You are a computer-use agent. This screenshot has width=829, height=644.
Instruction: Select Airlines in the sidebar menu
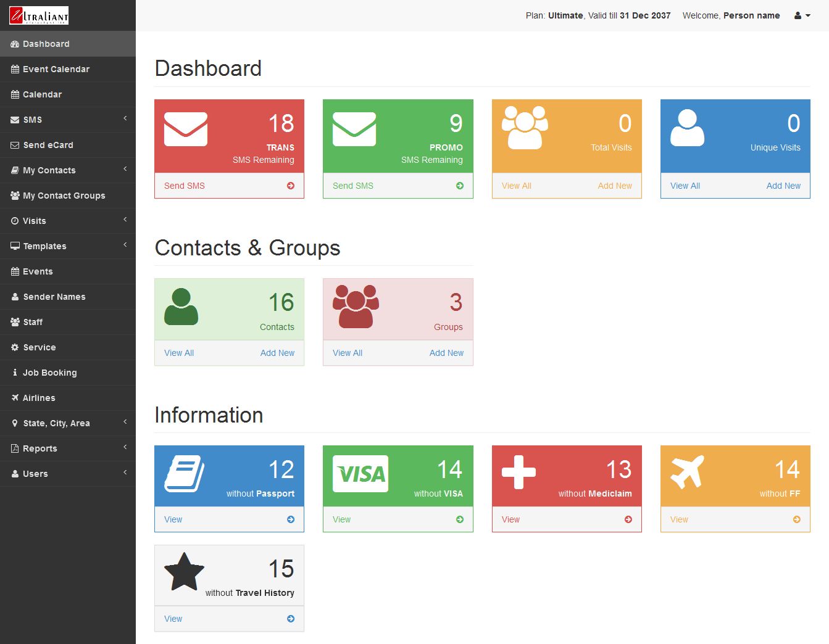39,398
